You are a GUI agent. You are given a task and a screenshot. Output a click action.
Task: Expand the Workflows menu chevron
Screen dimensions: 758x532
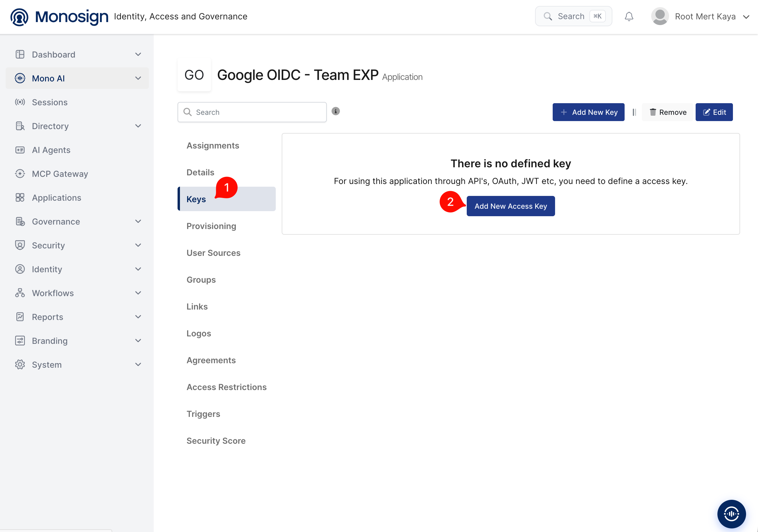tap(138, 293)
